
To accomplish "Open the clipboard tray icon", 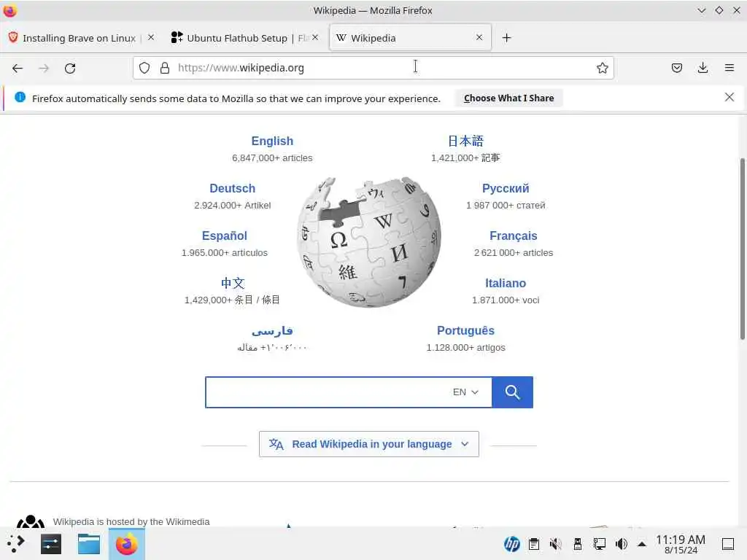I will [534, 544].
